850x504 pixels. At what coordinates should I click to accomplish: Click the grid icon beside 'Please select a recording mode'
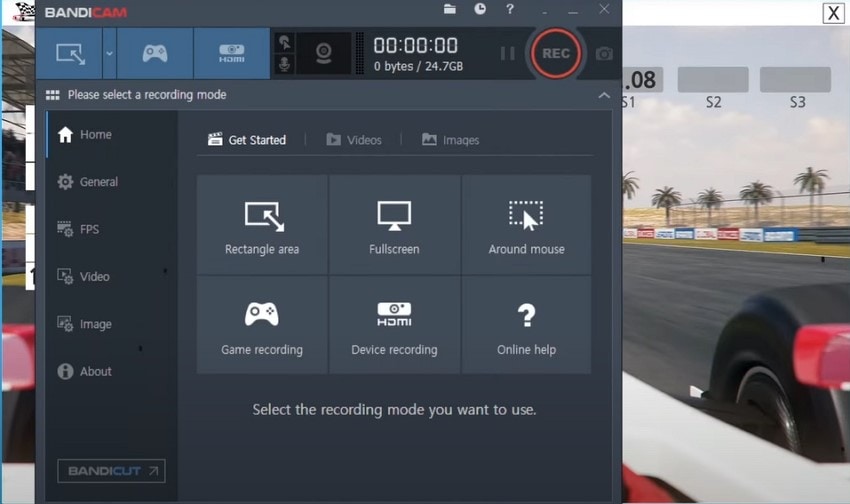(x=53, y=95)
